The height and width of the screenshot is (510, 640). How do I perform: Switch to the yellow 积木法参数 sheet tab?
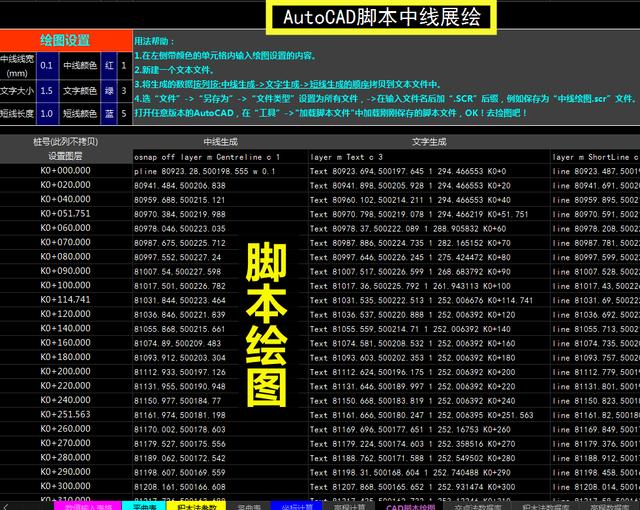(196, 507)
